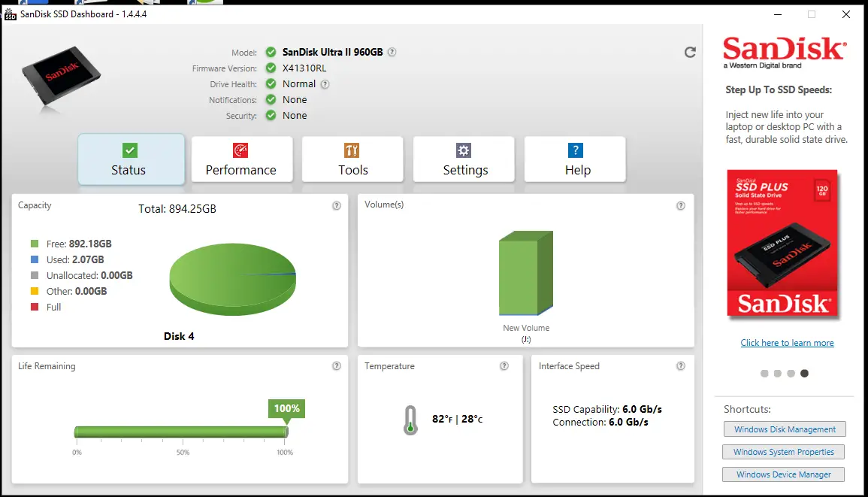Select the second carousel dot in ad panel
Image resolution: width=868 pixels, height=497 pixels.
tap(778, 374)
